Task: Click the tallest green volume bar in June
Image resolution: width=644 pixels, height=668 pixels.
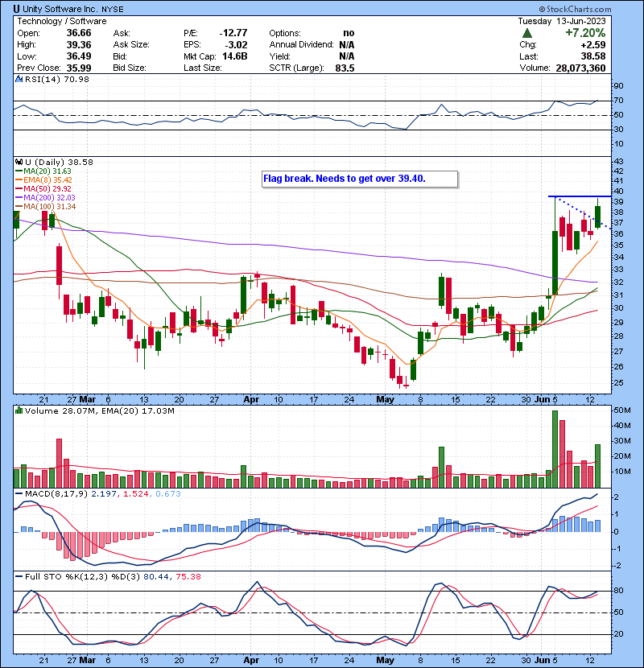Action: 555,449
